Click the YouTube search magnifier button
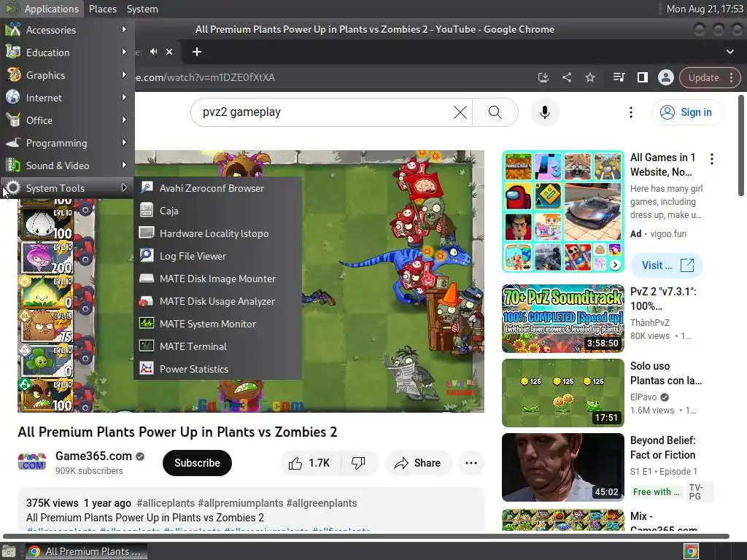 click(495, 112)
